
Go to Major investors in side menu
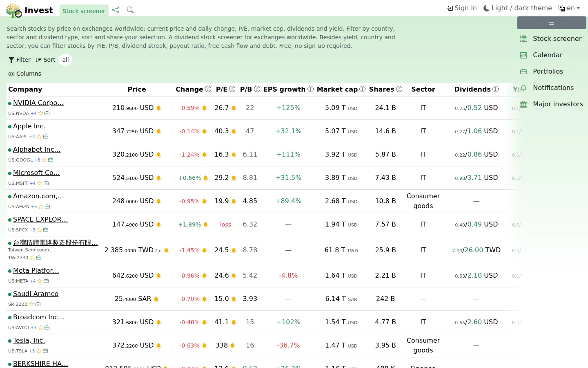552,104
